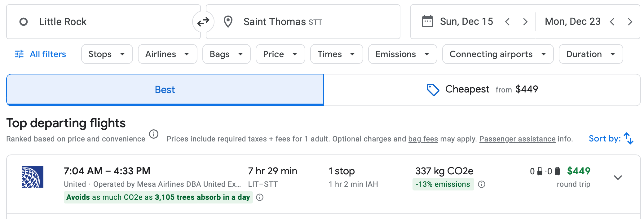Screen dimensions: 644x219
Task: Open the bag fees link
Action: coord(423,139)
